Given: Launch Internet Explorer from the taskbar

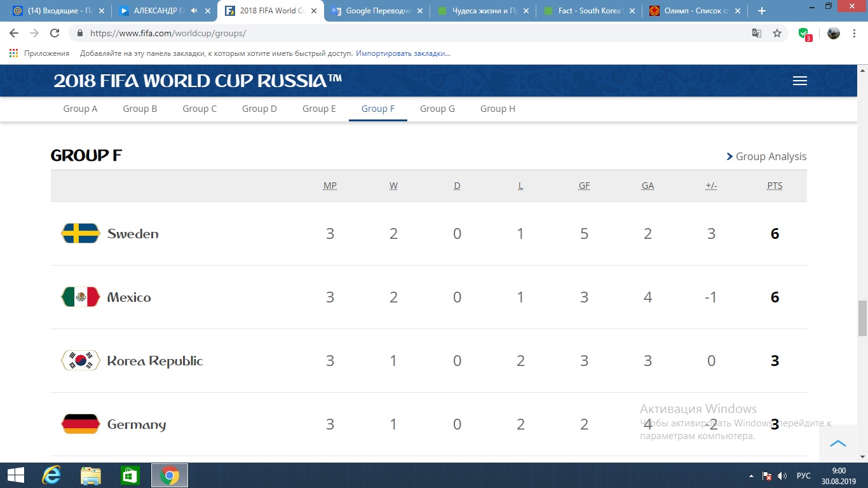Looking at the screenshot, I should (51, 475).
